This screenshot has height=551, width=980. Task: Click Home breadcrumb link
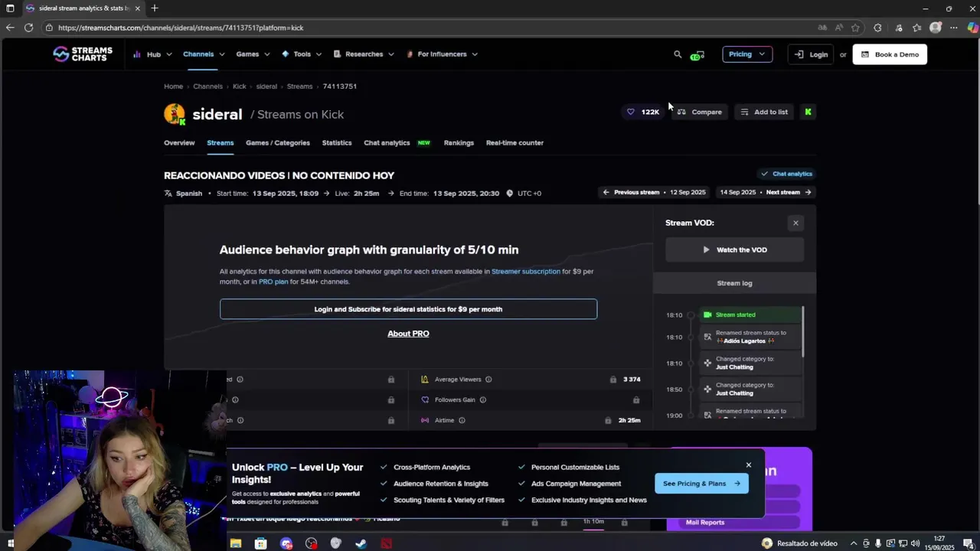pyautogui.click(x=173, y=86)
